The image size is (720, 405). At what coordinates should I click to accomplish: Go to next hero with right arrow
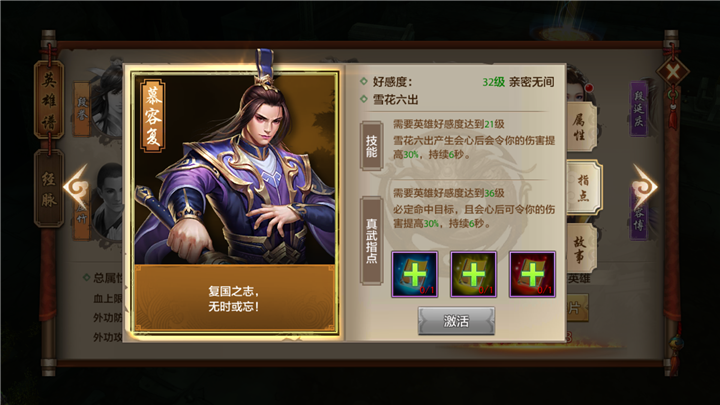tap(645, 187)
